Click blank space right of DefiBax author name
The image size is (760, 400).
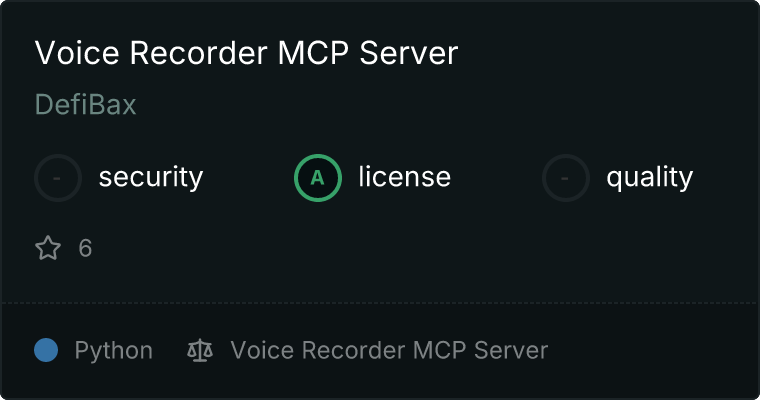[x=436, y=105]
